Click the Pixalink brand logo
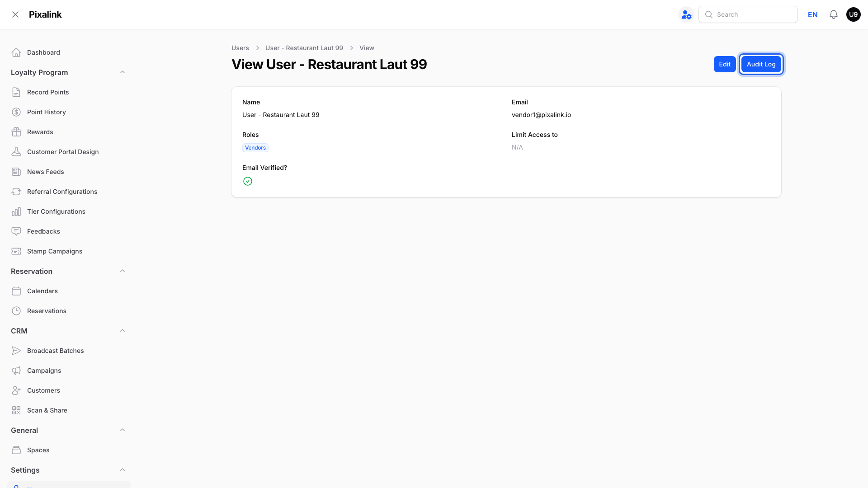 tap(45, 14)
